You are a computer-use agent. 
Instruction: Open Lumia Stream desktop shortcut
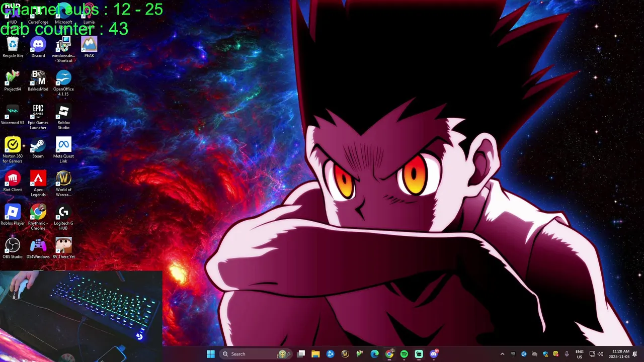[x=89, y=16]
